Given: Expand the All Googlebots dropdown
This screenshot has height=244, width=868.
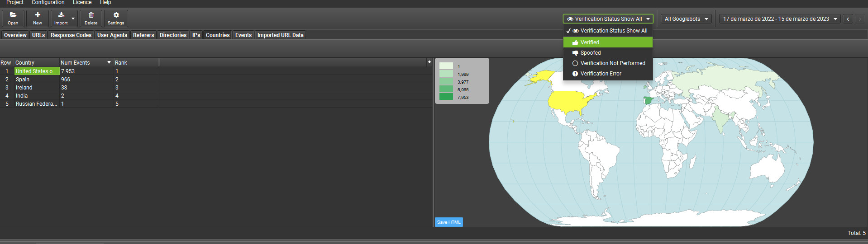Looking at the screenshot, I should (x=686, y=19).
